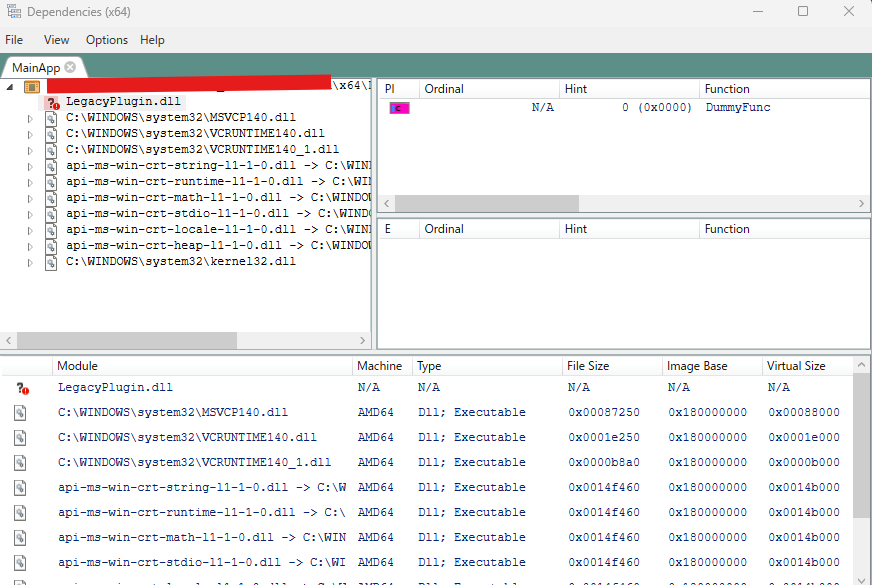Open the View menu
Image resolution: width=872 pixels, height=585 pixels.
56,40
